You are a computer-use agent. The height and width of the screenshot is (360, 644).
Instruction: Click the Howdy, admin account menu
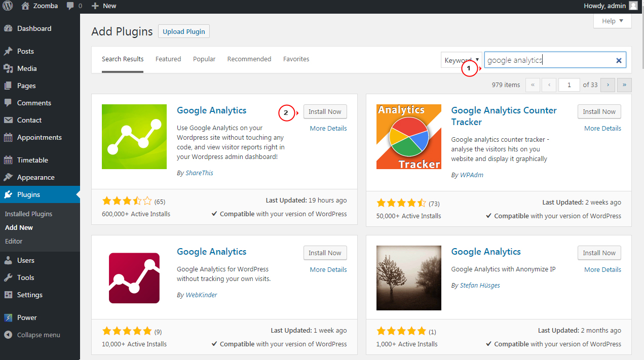[x=611, y=6]
